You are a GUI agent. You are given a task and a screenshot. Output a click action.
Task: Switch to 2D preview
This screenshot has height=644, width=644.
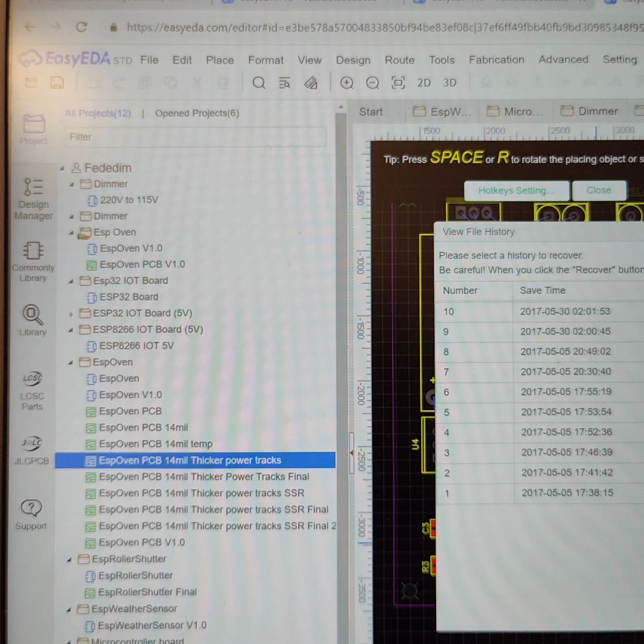click(x=424, y=83)
